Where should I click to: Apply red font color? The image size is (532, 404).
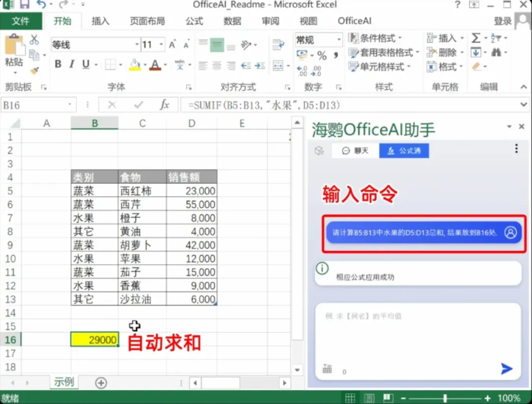(155, 65)
